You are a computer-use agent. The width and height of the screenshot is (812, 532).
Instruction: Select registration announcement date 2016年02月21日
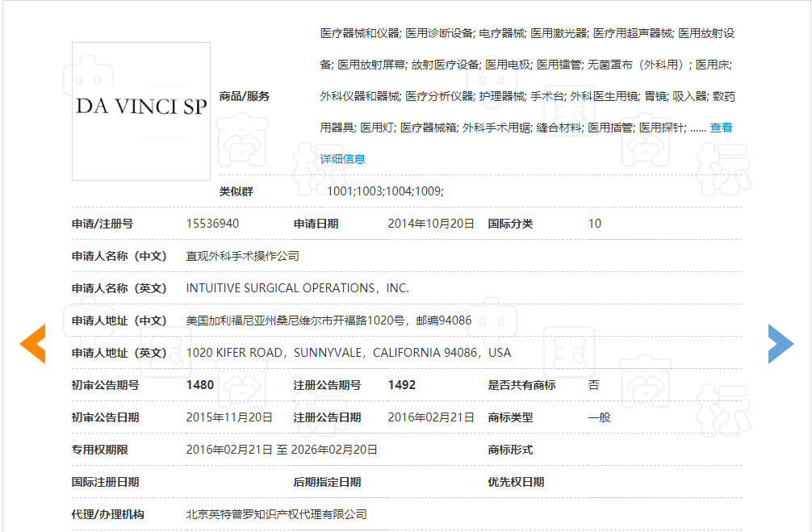tap(431, 417)
